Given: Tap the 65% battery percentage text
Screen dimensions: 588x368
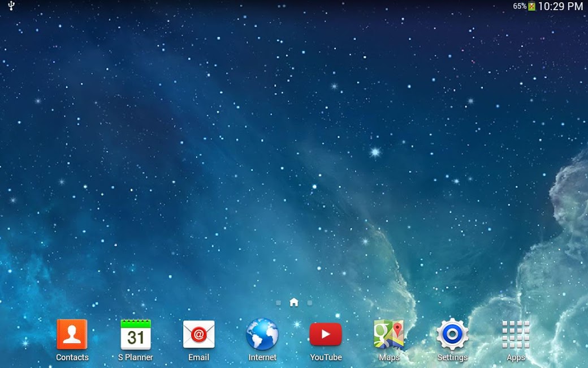Looking at the screenshot, I should pos(520,7).
